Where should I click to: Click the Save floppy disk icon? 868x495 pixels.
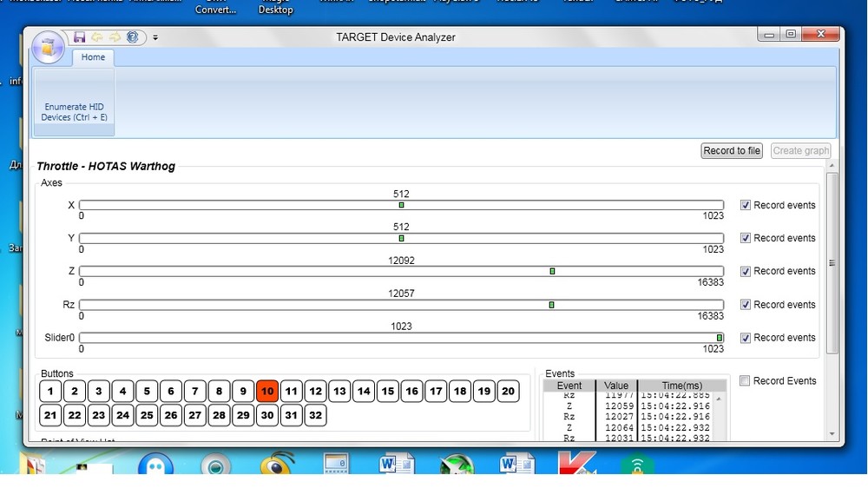79,37
